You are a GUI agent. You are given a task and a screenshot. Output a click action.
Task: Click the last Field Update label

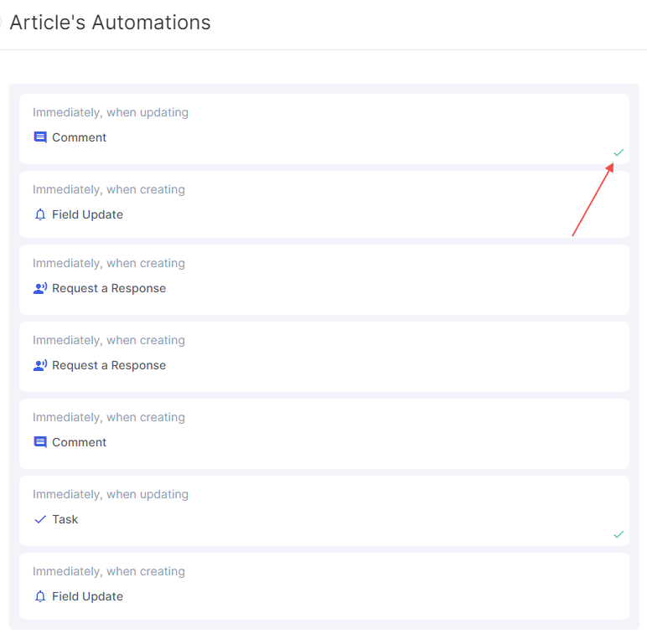pos(87,596)
